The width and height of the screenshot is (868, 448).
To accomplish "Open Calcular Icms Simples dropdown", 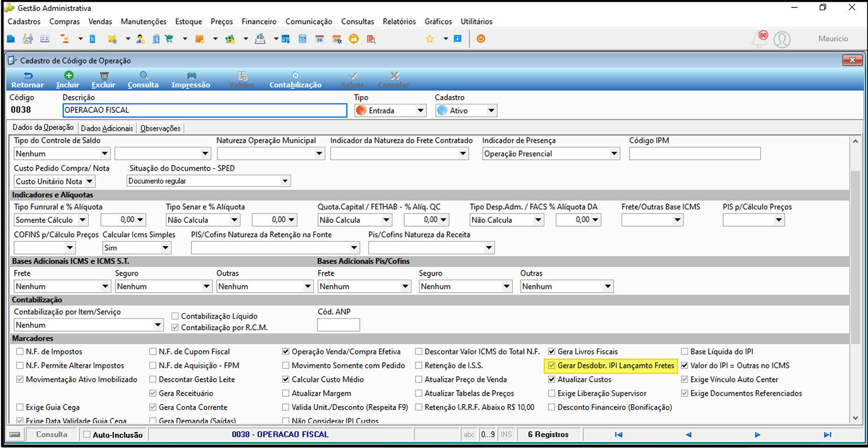I will point(137,248).
